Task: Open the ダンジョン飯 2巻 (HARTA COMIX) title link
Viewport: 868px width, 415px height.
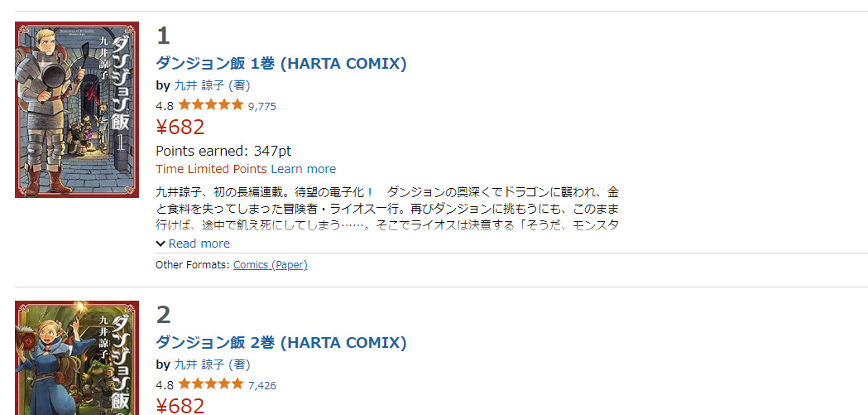Action: (x=281, y=343)
